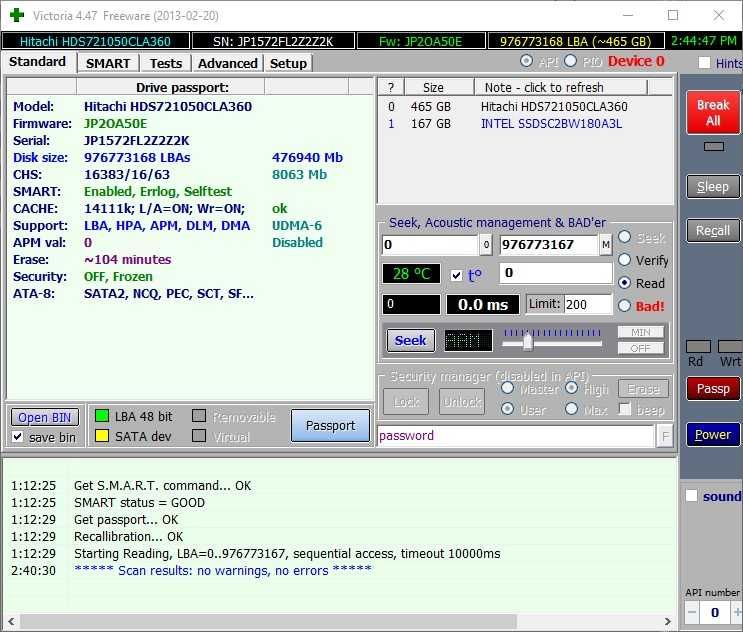Image resolution: width=743 pixels, height=632 pixels.
Task: Open the Tests tab
Action: [166, 63]
